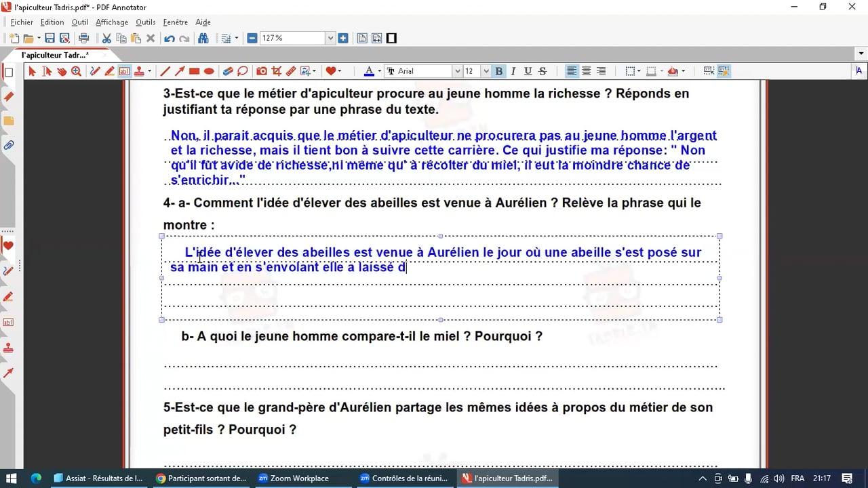Viewport: 868px width, 488px height.
Task: Select the Pen annotation tool
Action: tap(95, 71)
